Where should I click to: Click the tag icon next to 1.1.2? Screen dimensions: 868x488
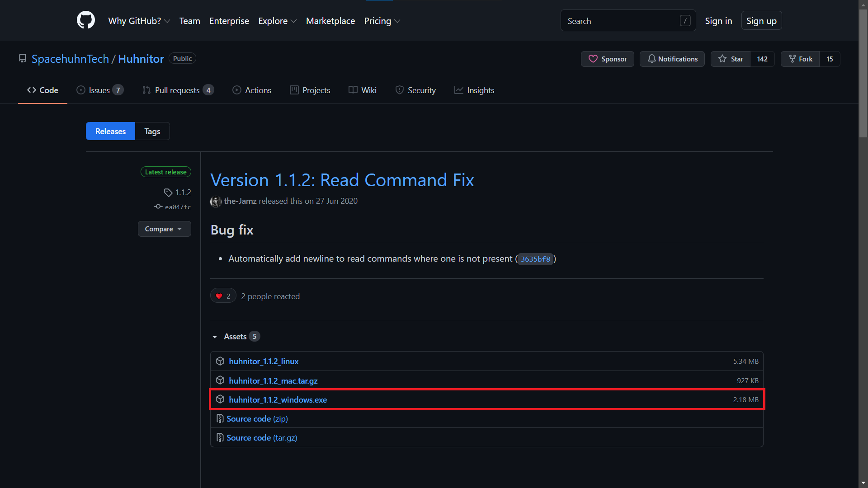tap(168, 192)
